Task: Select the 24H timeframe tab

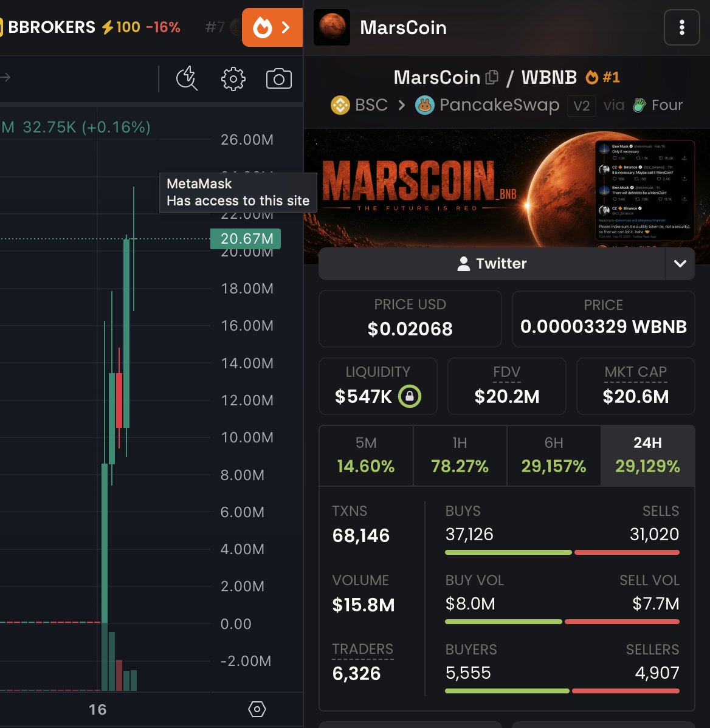Action: [x=648, y=456]
